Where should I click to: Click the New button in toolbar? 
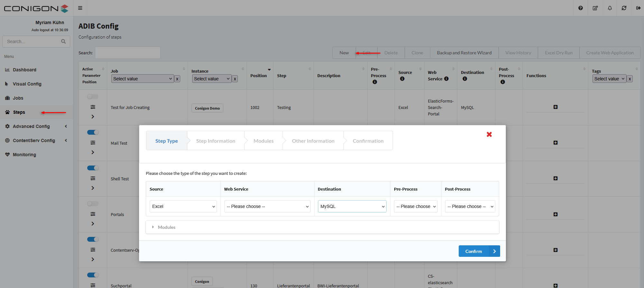tap(344, 53)
